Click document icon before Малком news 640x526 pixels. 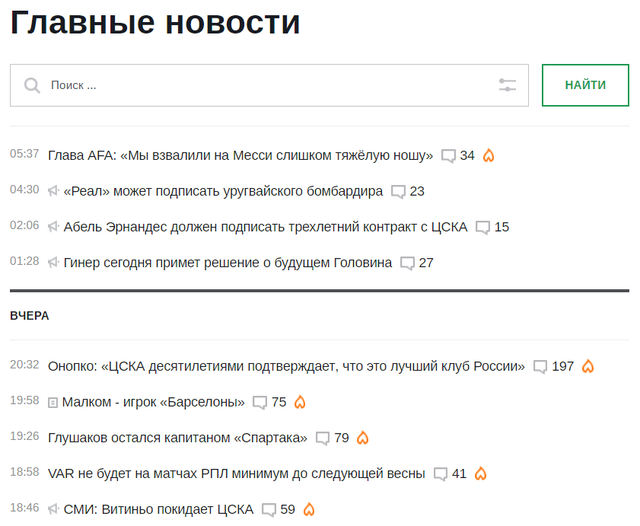coord(53,403)
